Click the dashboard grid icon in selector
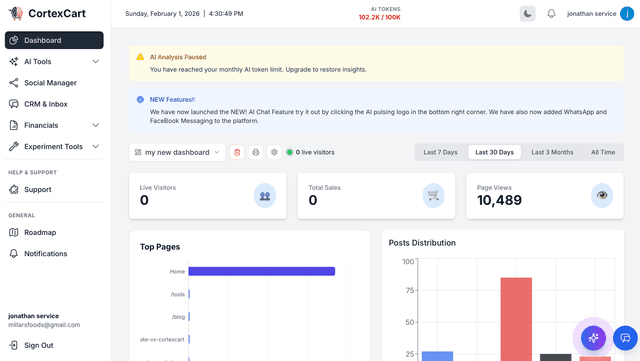Viewport: 640px width, 361px height. point(138,152)
